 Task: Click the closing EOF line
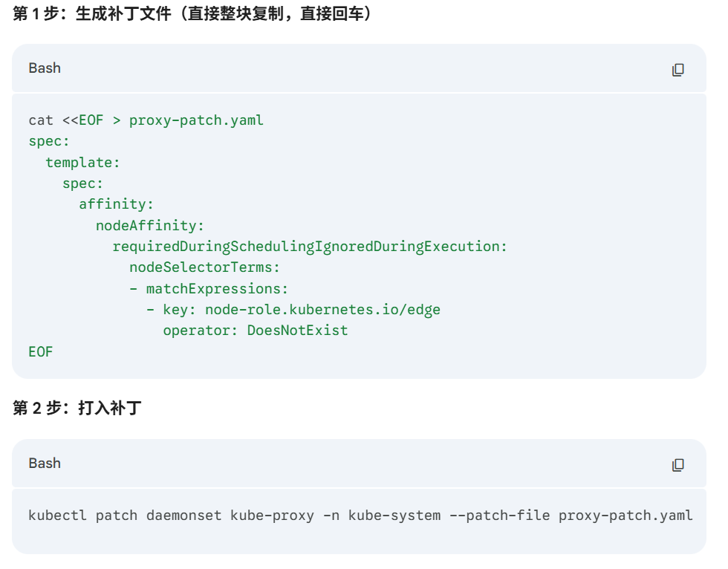click(41, 352)
